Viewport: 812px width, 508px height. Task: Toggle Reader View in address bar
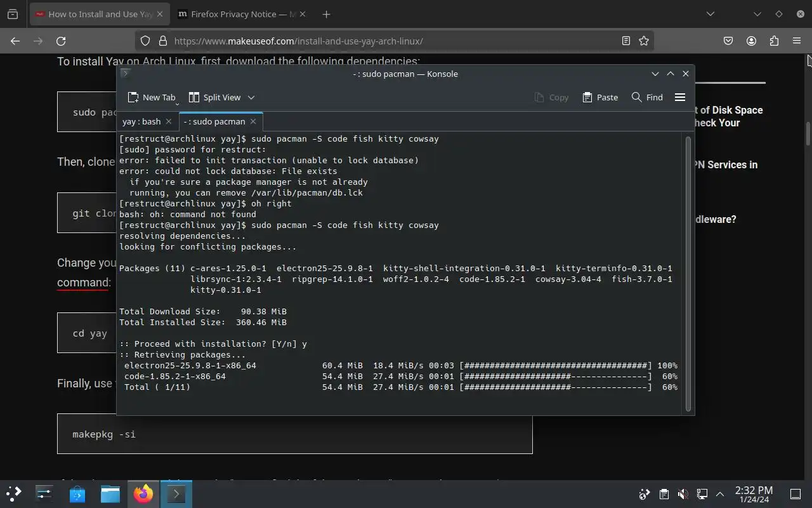[626, 41]
